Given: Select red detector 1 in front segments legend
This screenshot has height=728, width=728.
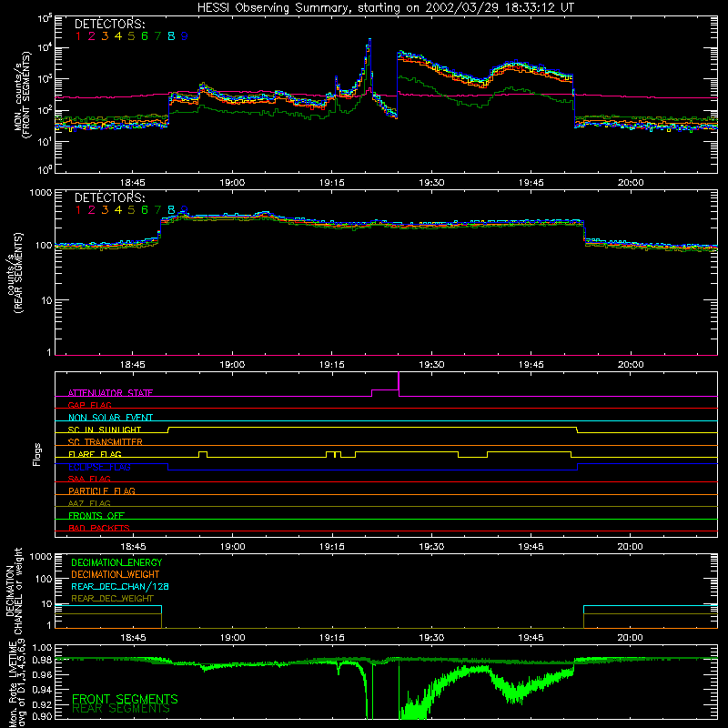Looking at the screenshot, I should tap(78, 36).
